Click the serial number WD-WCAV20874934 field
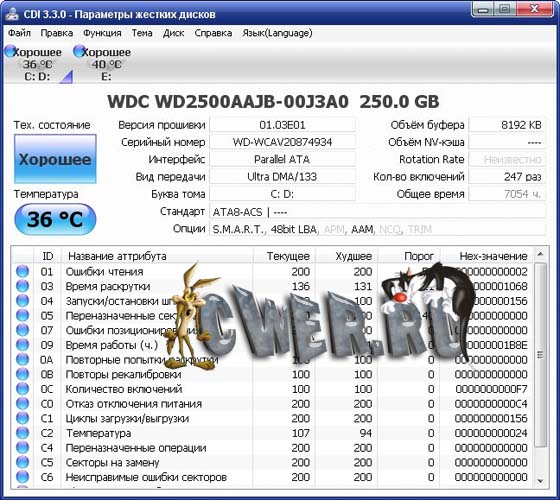The height and width of the screenshot is (500, 560). click(x=282, y=142)
